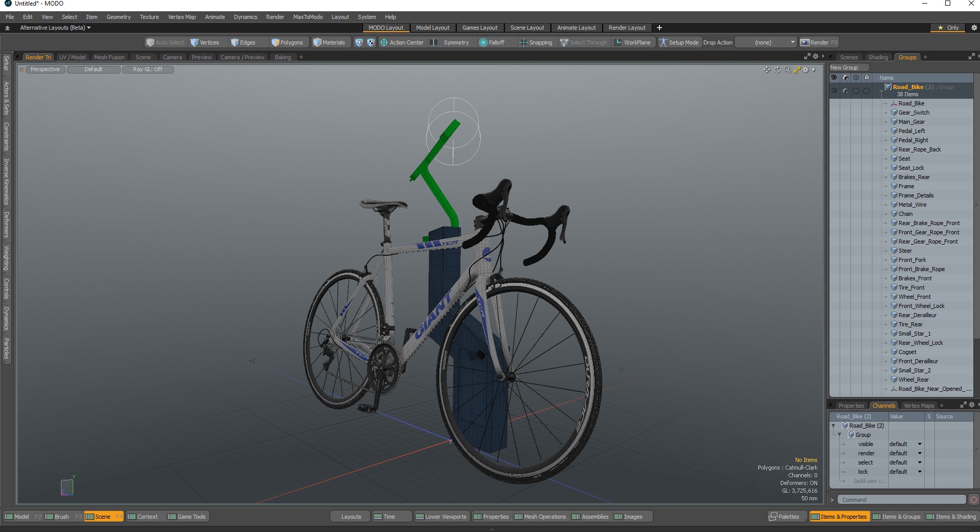The width and height of the screenshot is (980, 532).
Task: Open the Perspective view type dropdown
Action: click(45, 70)
